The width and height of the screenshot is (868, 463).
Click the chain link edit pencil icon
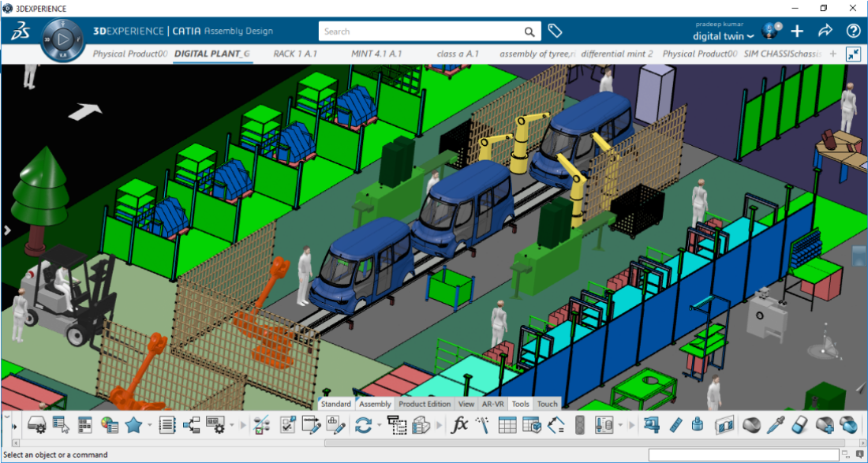pyautogui.click(x=312, y=425)
